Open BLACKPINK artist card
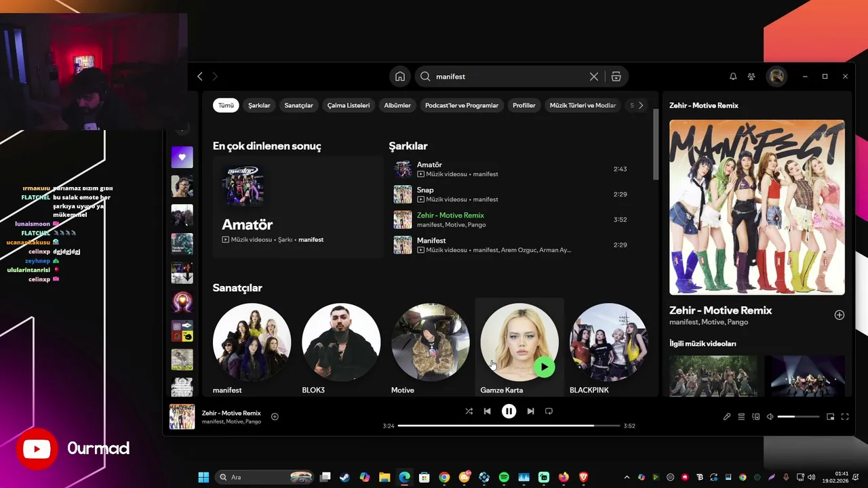 [x=608, y=348]
